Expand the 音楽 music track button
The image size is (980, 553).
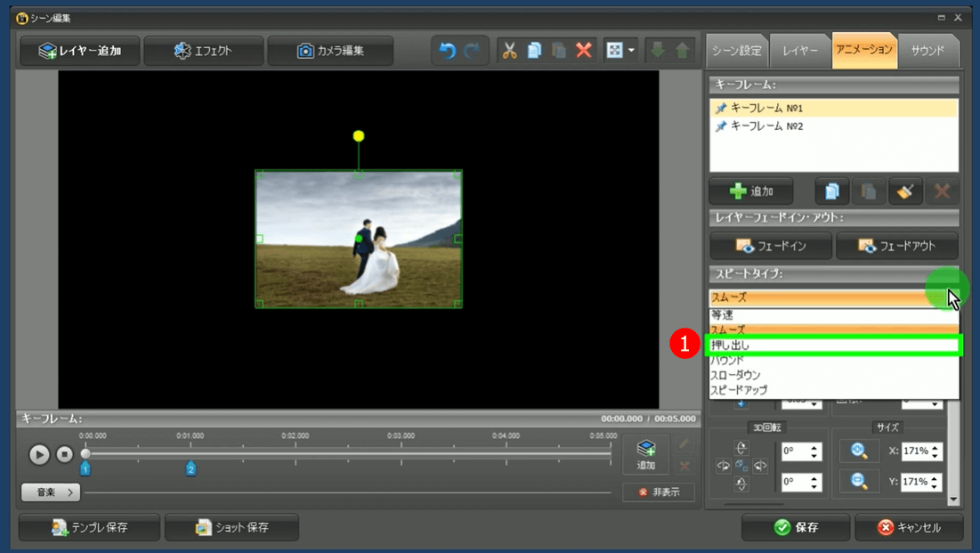coord(51,492)
